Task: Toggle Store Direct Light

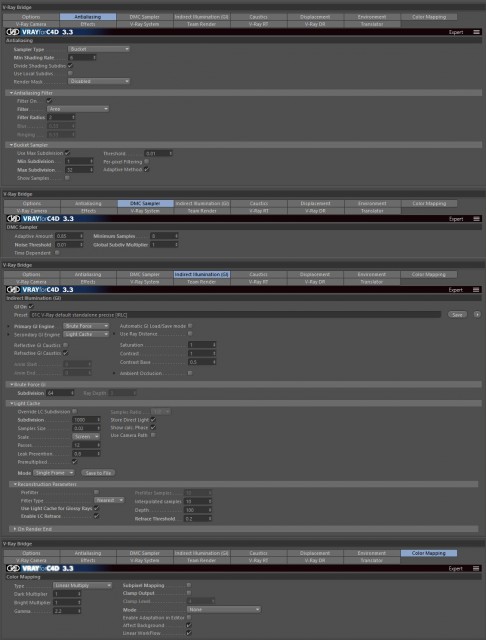Action: point(153,420)
